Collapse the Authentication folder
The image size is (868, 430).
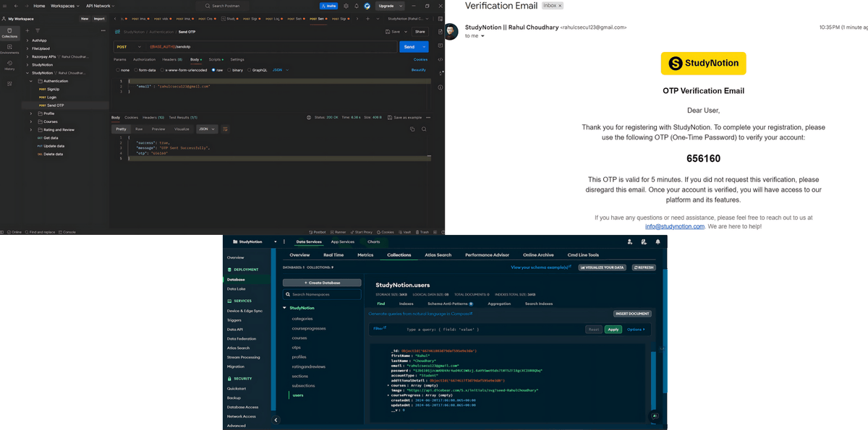click(31, 81)
